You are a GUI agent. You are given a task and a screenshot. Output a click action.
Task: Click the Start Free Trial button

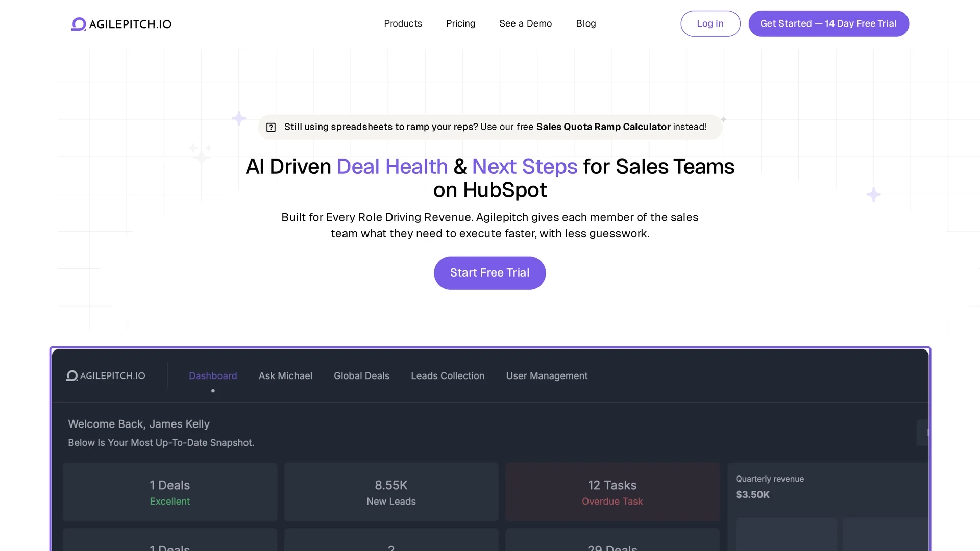pyautogui.click(x=489, y=273)
